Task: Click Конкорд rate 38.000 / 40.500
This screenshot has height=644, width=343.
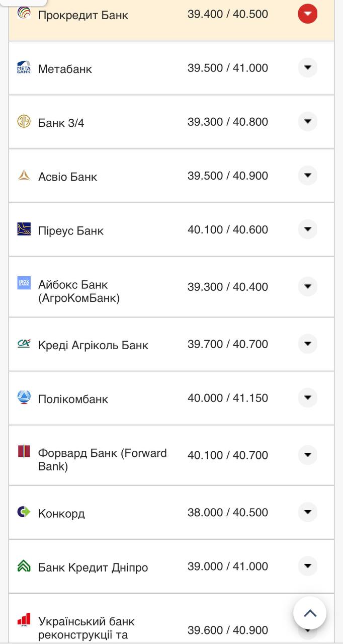Action: [x=227, y=512]
